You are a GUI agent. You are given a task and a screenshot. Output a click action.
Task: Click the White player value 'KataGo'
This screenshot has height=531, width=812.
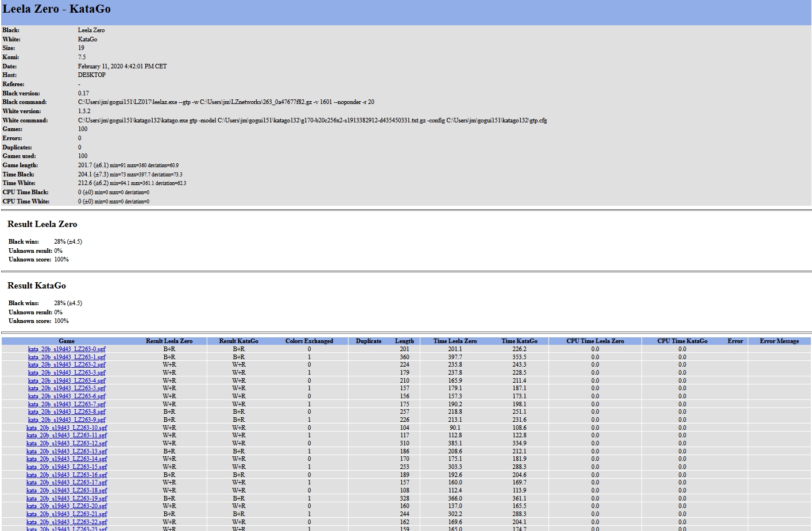87,39
